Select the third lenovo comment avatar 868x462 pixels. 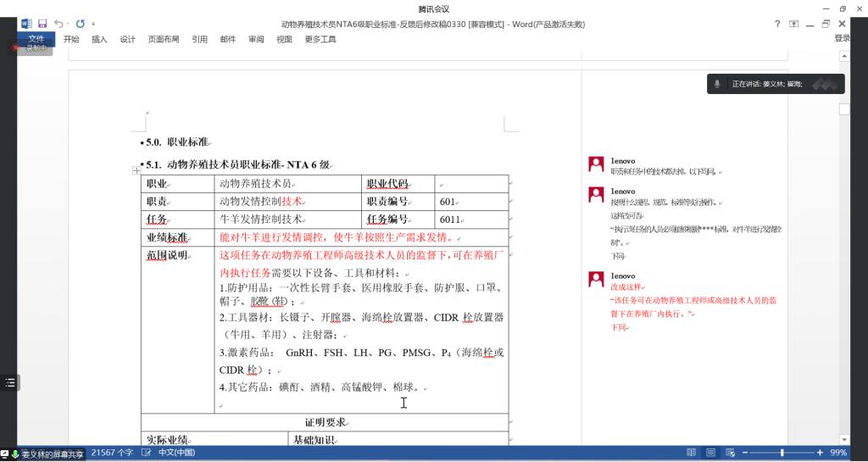(596, 280)
